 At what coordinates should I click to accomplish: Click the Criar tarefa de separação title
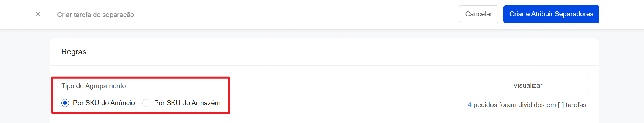95,15
